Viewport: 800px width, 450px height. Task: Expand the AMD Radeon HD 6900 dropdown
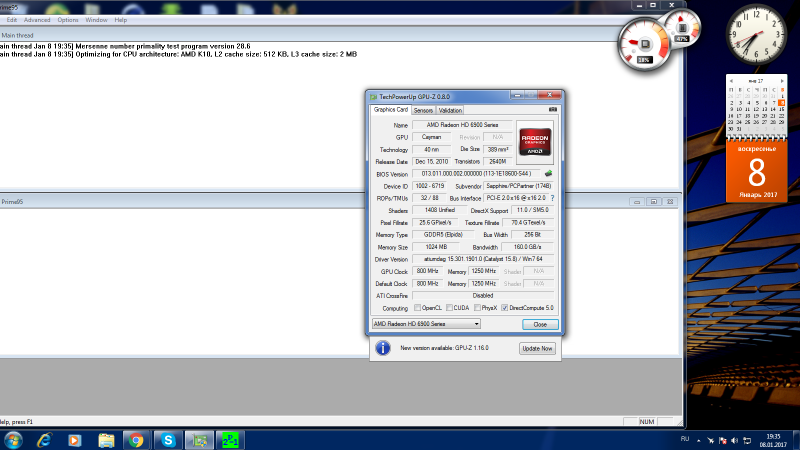(x=476, y=324)
